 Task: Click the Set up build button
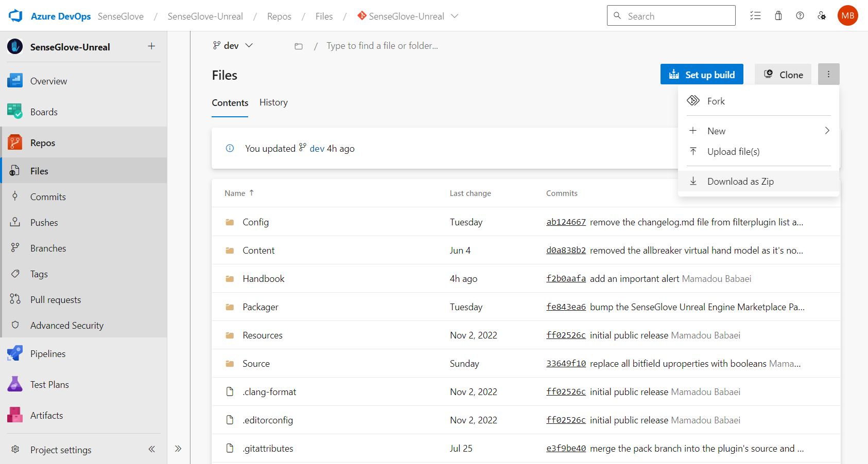point(702,74)
